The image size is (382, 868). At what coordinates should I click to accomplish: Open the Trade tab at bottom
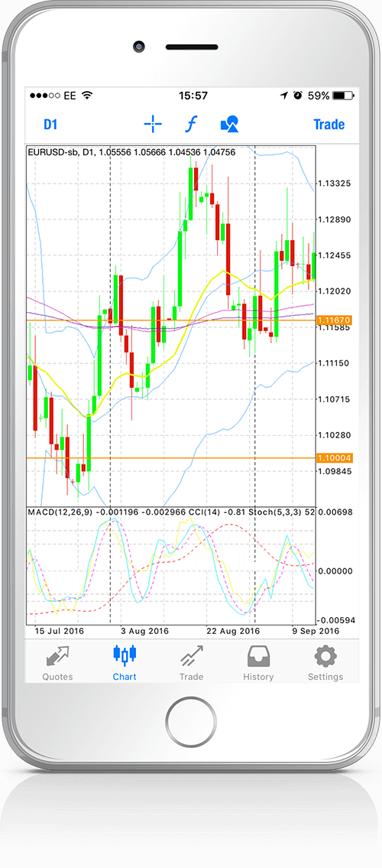coord(191,663)
